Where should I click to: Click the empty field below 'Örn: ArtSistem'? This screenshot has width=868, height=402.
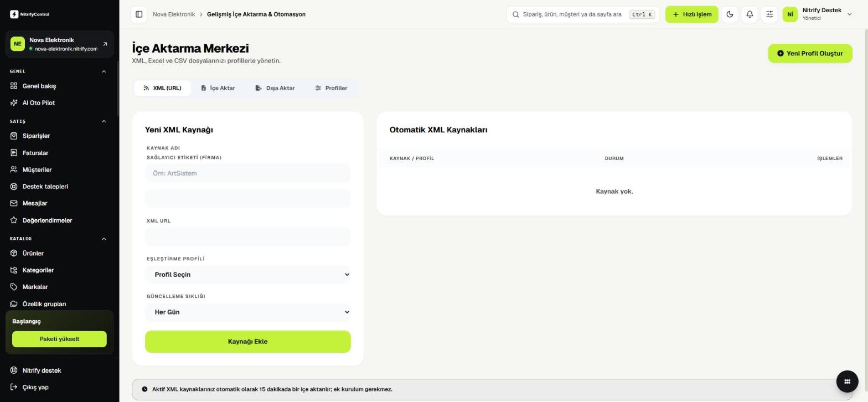tap(248, 198)
